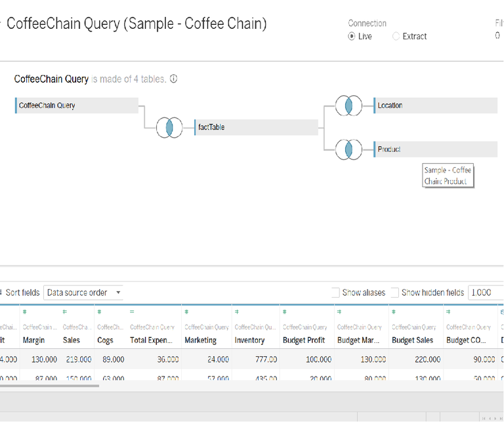
Task: Click the Location table in the join canvas
Action: pos(434,106)
